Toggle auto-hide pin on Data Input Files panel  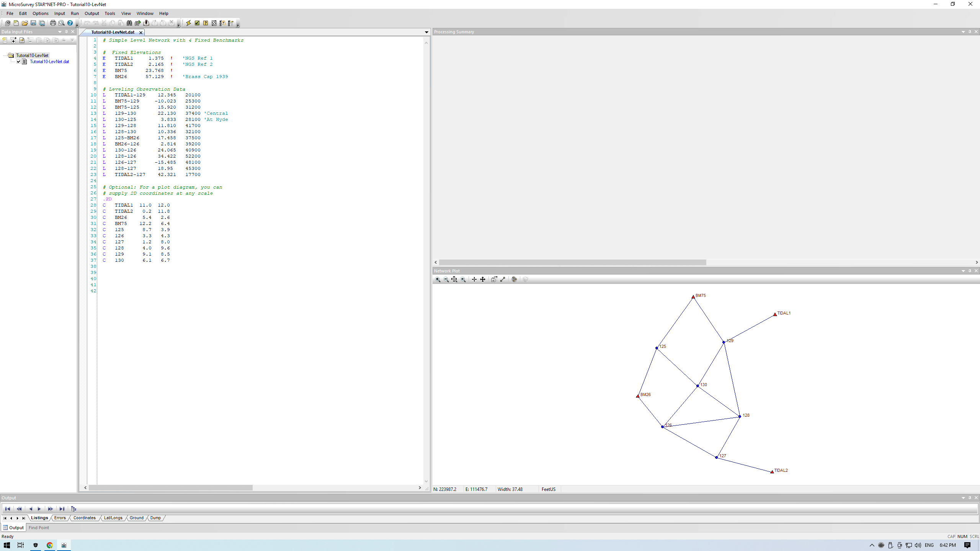pyautogui.click(x=67, y=32)
